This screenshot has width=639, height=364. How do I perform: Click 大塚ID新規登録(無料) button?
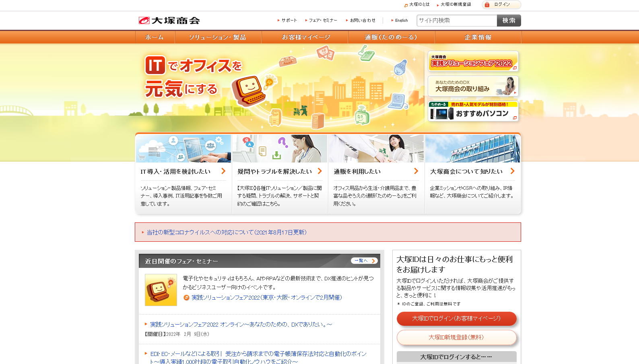point(456,337)
